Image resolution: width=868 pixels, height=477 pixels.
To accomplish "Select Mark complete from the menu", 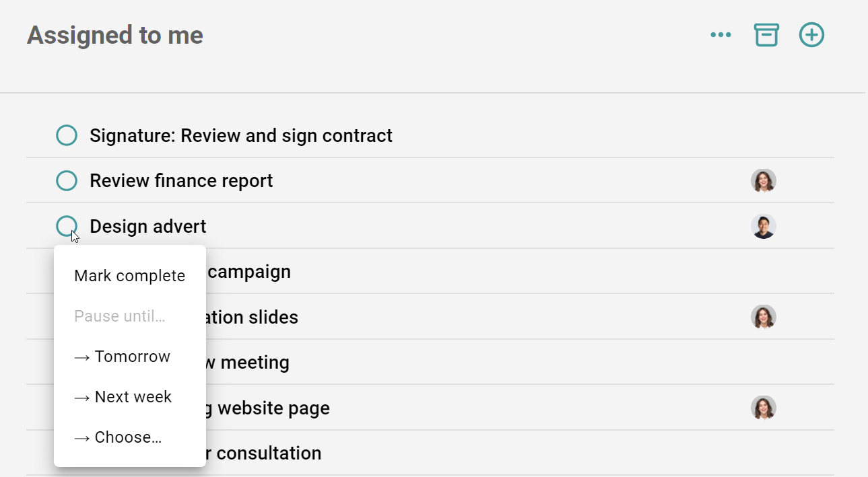I will [x=129, y=276].
